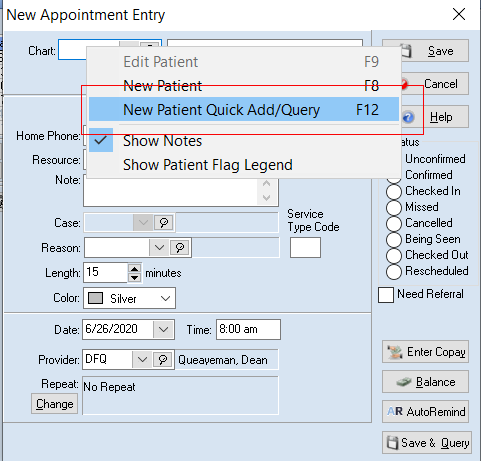Screen dimensions: 481x461
Task: Open the Balance money icon button
Action: pos(425,382)
